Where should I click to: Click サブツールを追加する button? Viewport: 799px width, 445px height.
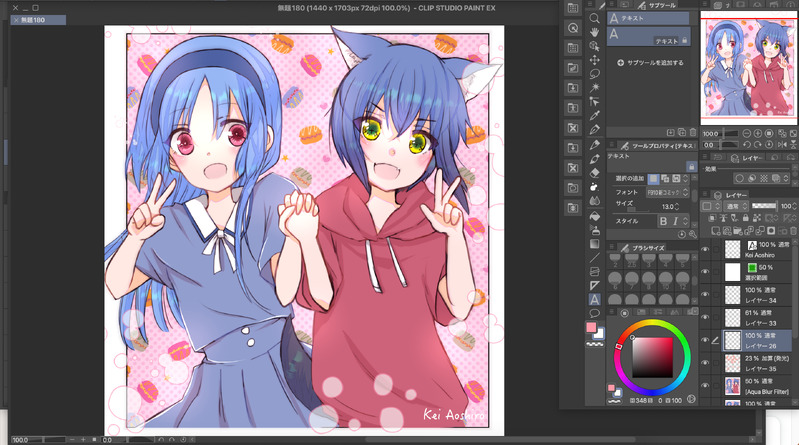point(650,63)
